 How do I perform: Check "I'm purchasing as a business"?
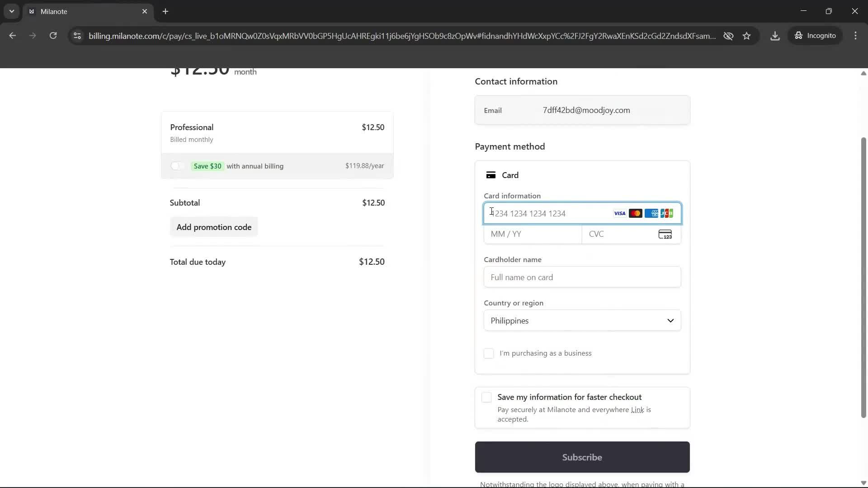488,353
